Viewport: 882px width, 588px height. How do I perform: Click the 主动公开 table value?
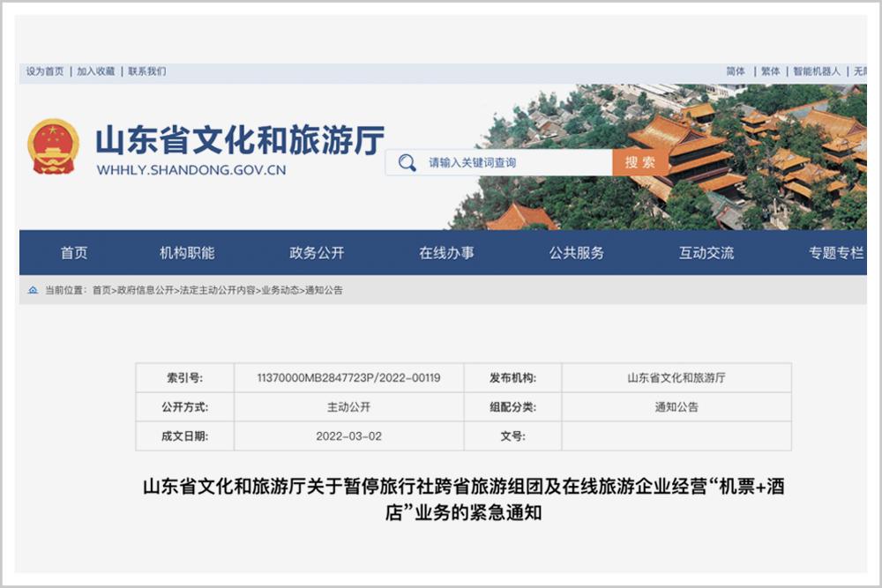click(348, 407)
